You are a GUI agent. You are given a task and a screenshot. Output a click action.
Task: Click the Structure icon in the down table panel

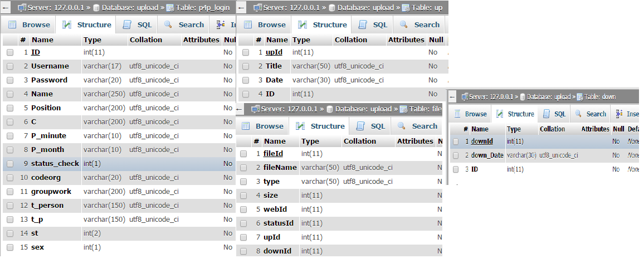point(500,114)
